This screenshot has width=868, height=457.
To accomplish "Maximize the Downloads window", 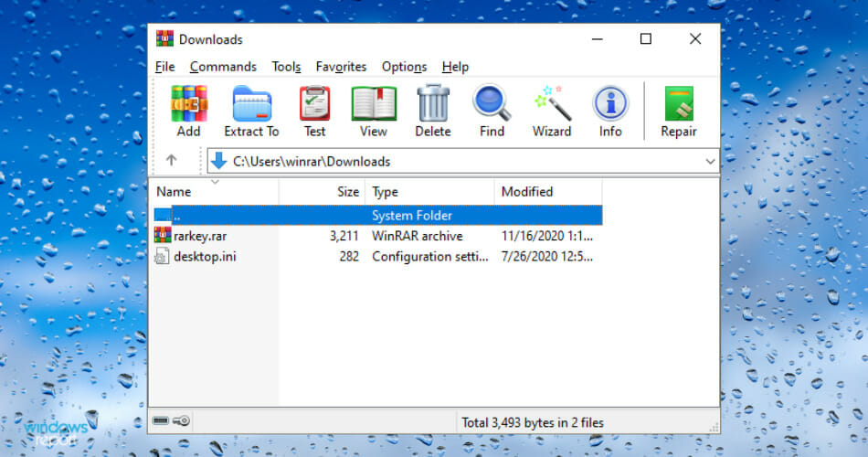I will (x=645, y=38).
